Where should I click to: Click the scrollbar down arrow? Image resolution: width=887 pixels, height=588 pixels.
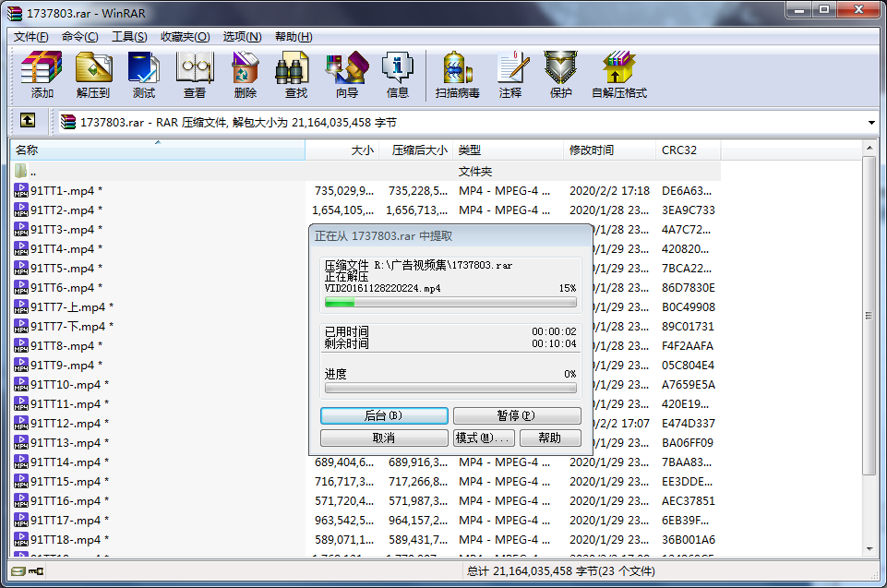pyautogui.click(x=869, y=549)
